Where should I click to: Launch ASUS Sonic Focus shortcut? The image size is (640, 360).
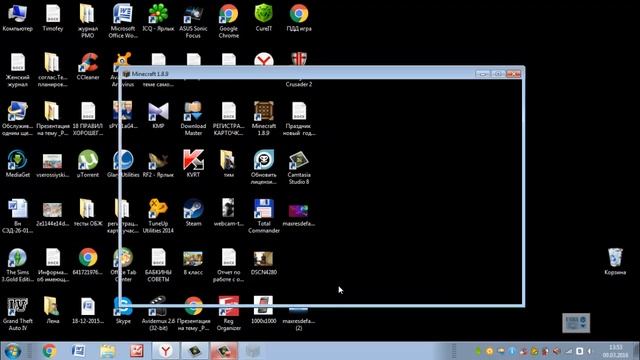coord(193,21)
